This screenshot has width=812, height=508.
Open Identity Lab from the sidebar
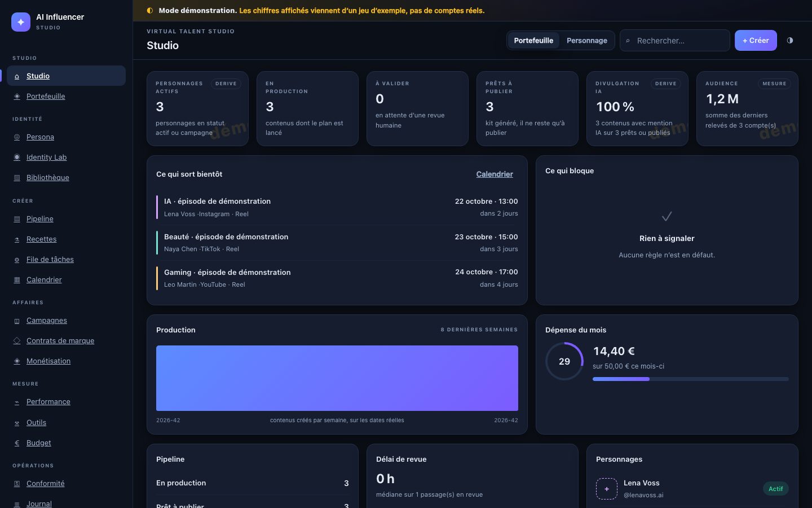[66, 157]
